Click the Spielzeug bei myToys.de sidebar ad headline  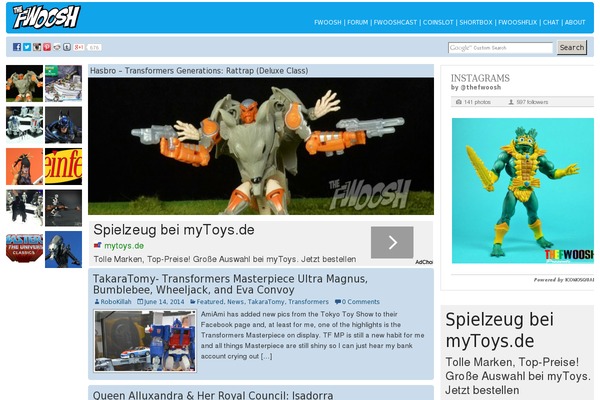pos(500,330)
